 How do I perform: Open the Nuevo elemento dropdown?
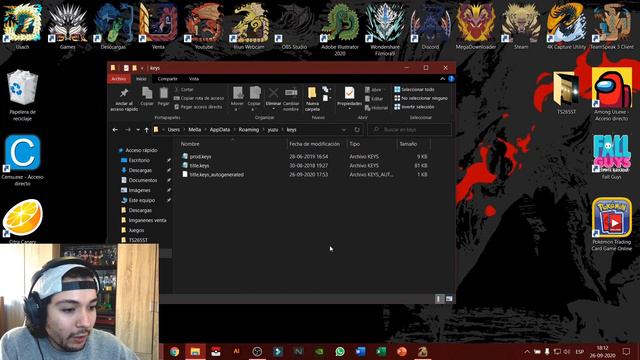[x=326, y=89]
